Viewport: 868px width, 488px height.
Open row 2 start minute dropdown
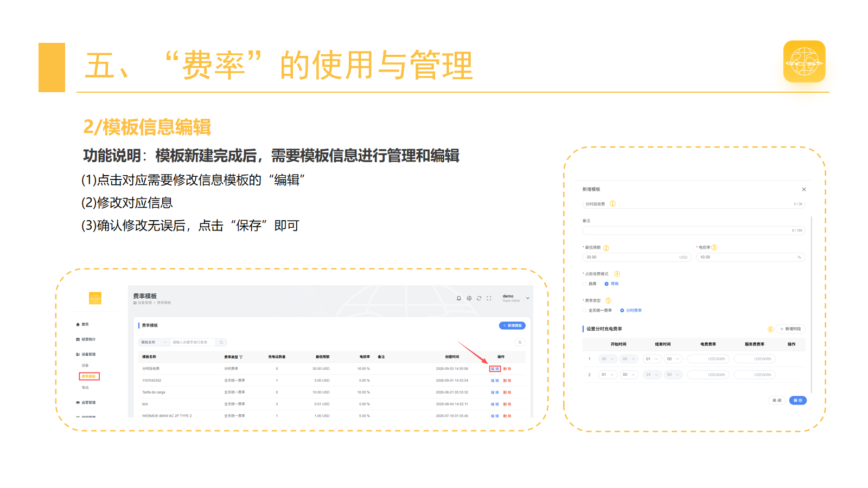(x=629, y=374)
